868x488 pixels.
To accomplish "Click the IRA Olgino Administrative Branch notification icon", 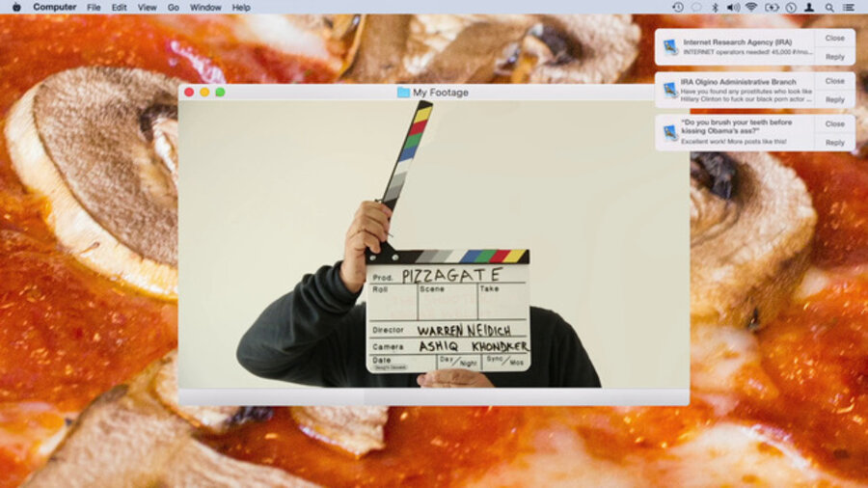I will (670, 90).
